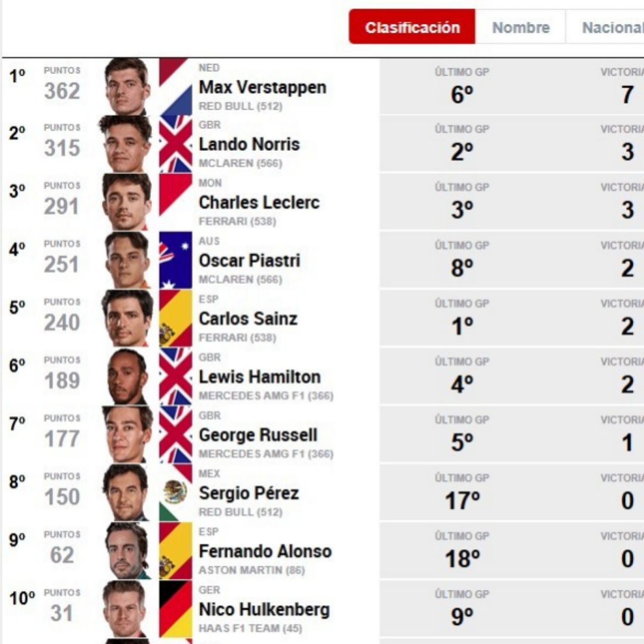Click the British flag beside Lewis Hamilton
This screenshot has width=644, height=644.
(x=175, y=377)
